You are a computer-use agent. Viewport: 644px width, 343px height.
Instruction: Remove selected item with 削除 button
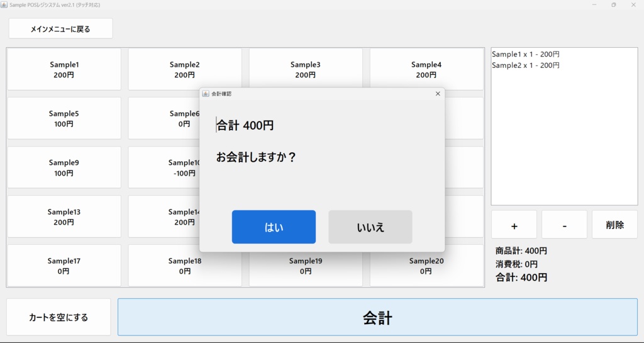pyautogui.click(x=615, y=225)
